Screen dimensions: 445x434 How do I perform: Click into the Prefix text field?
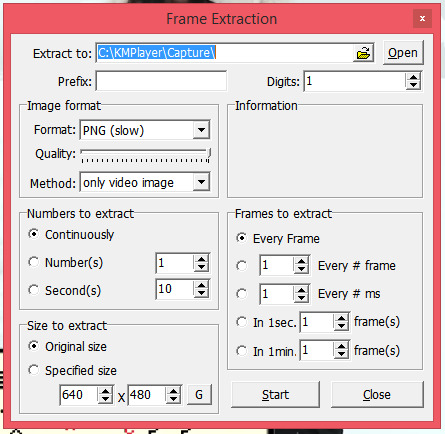[161, 81]
